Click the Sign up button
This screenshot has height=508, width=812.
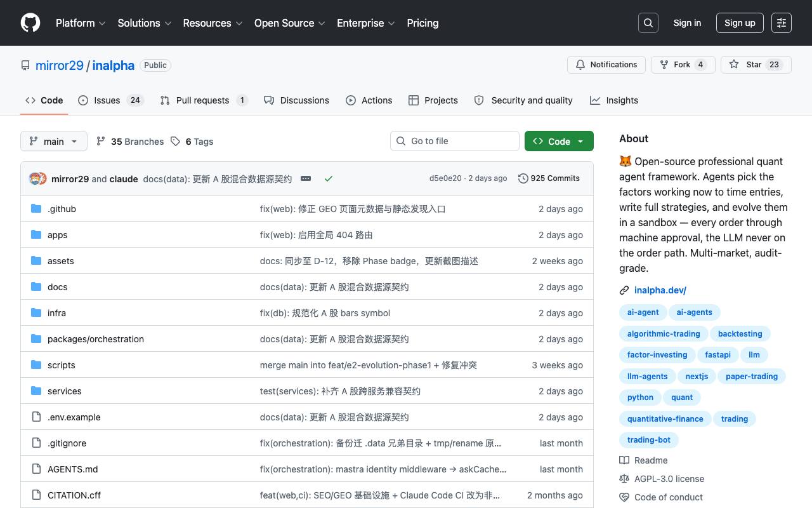pyautogui.click(x=740, y=23)
